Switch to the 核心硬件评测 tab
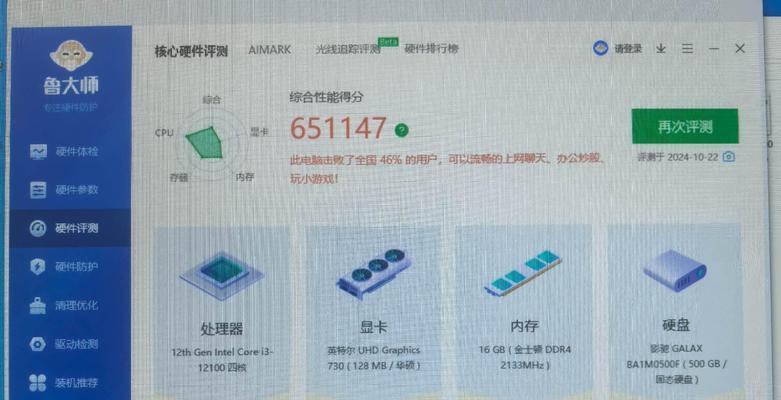The height and width of the screenshot is (400, 781). (191, 51)
